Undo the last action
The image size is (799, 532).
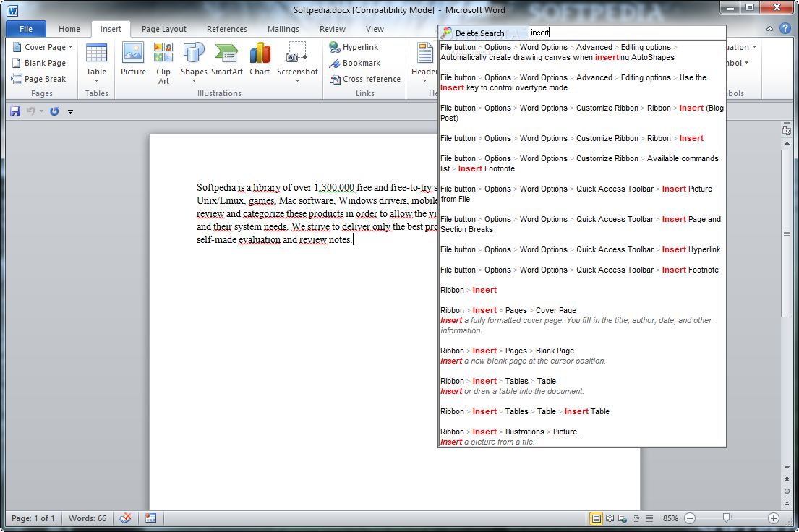point(30,111)
